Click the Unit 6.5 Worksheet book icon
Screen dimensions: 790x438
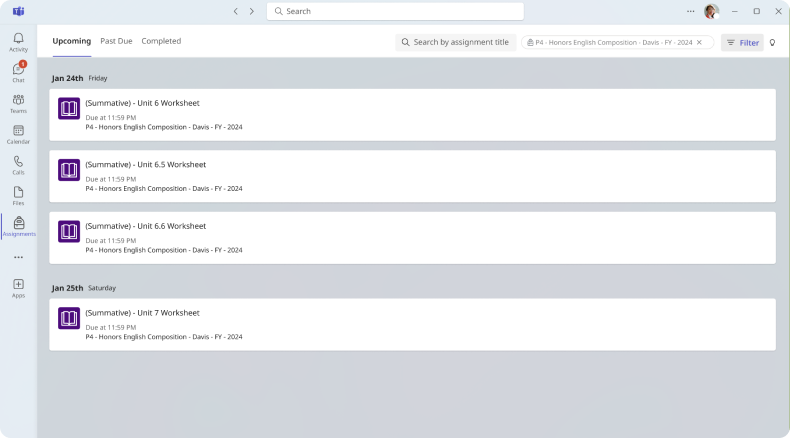coord(69,170)
